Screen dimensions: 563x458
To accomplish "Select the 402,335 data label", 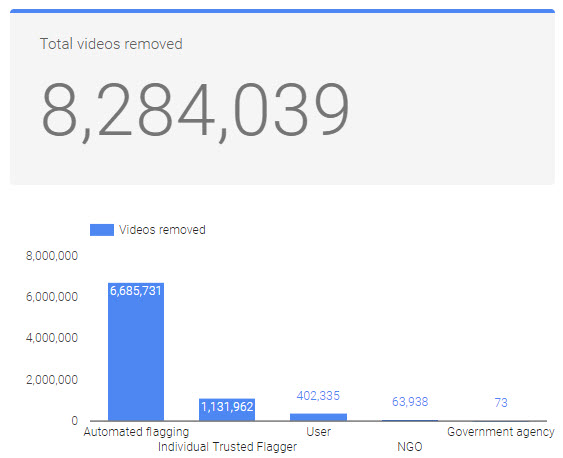I will 318,396.
